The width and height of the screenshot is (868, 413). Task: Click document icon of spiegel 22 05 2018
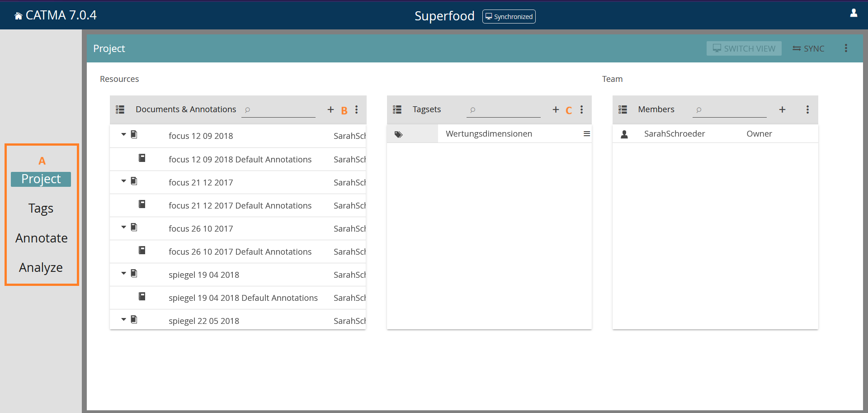134,319
